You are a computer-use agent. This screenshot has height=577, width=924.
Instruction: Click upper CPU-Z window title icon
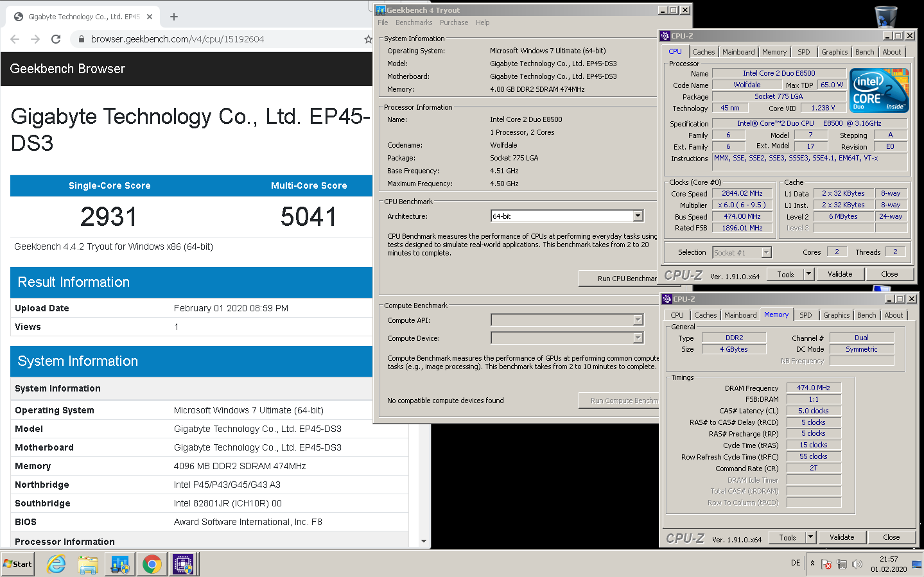point(666,36)
